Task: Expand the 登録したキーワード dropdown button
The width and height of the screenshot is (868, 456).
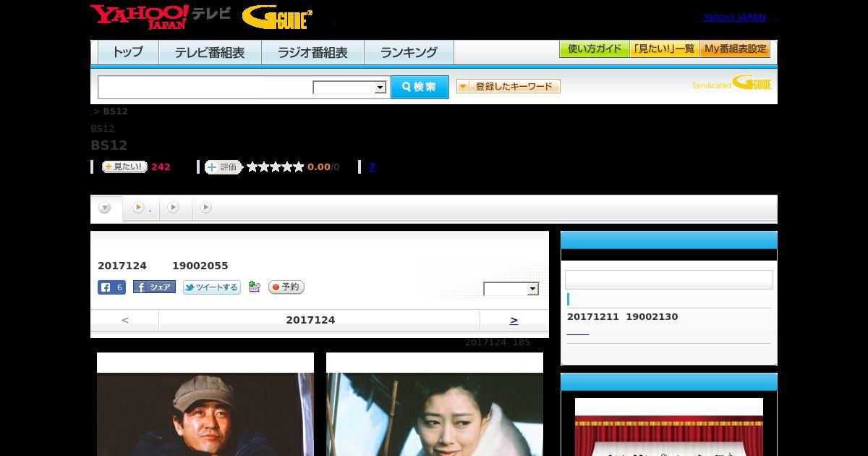Action: tap(509, 86)
